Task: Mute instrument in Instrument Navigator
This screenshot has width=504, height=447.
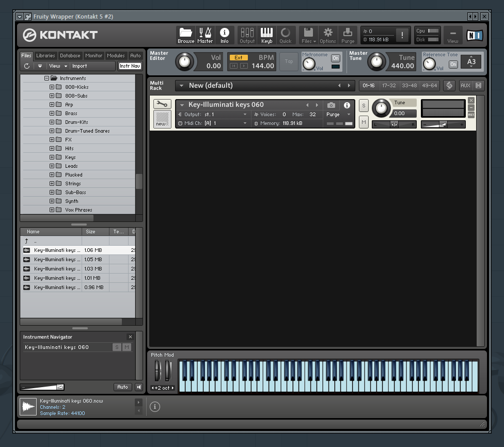Action: pos(127,347)
